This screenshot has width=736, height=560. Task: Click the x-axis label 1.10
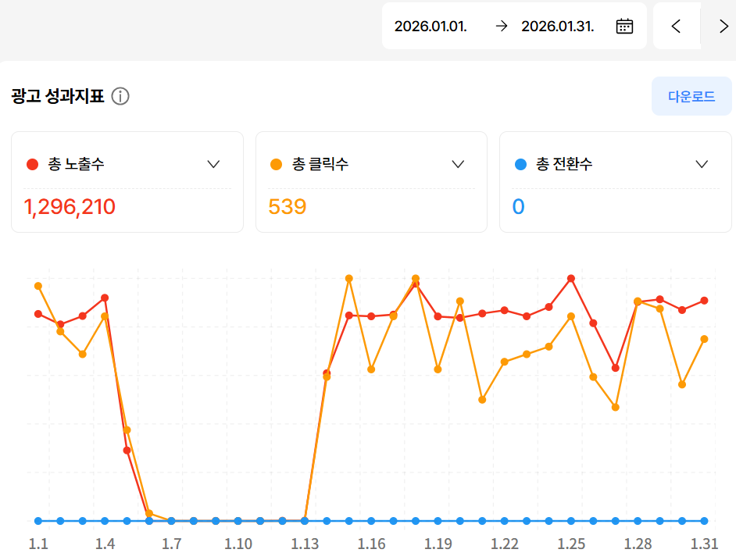(238, 544)
